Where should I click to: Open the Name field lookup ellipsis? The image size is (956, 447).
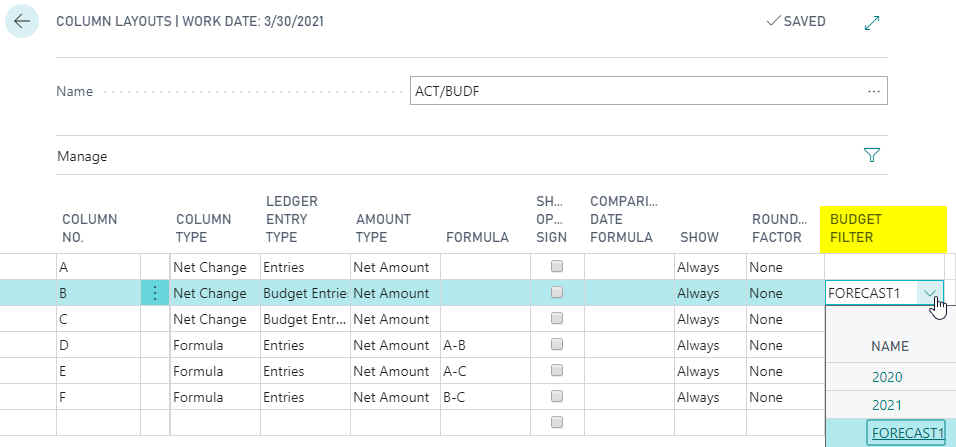[873, 91]
